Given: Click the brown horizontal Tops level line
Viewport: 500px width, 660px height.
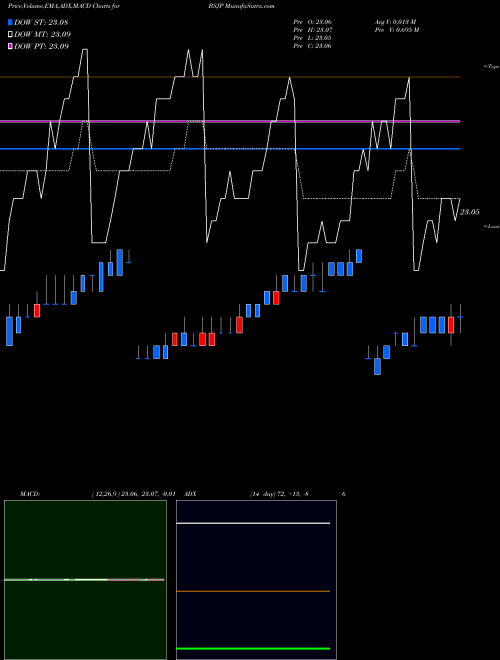Looking at the screenshot, I should [x=230, y=77].
